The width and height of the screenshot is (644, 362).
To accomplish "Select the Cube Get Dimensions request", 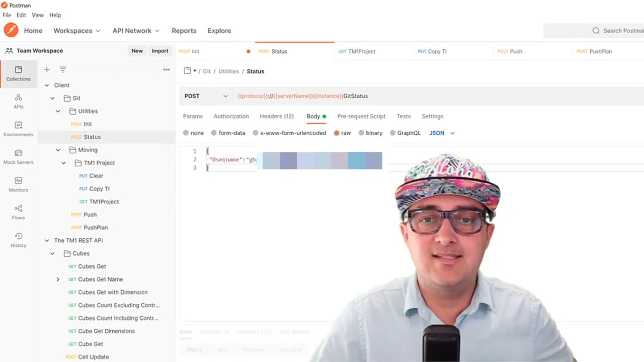I will 106,331.
